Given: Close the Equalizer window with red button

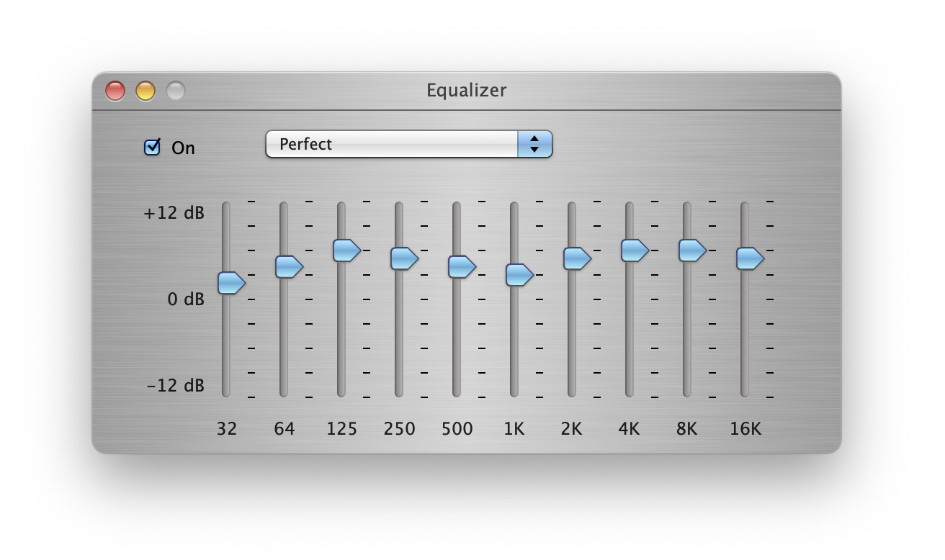Looking at the screenshot, I should click(x=115, y=91).
